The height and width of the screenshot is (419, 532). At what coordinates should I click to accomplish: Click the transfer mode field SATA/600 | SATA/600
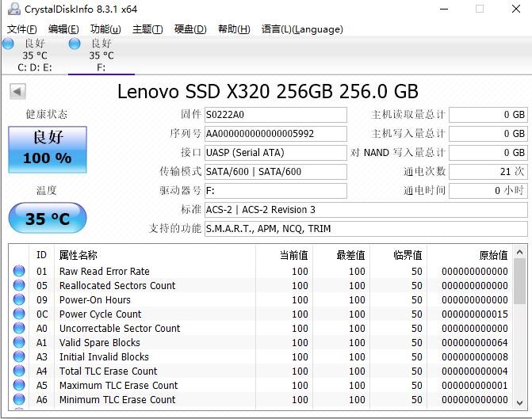click(275, 172)
